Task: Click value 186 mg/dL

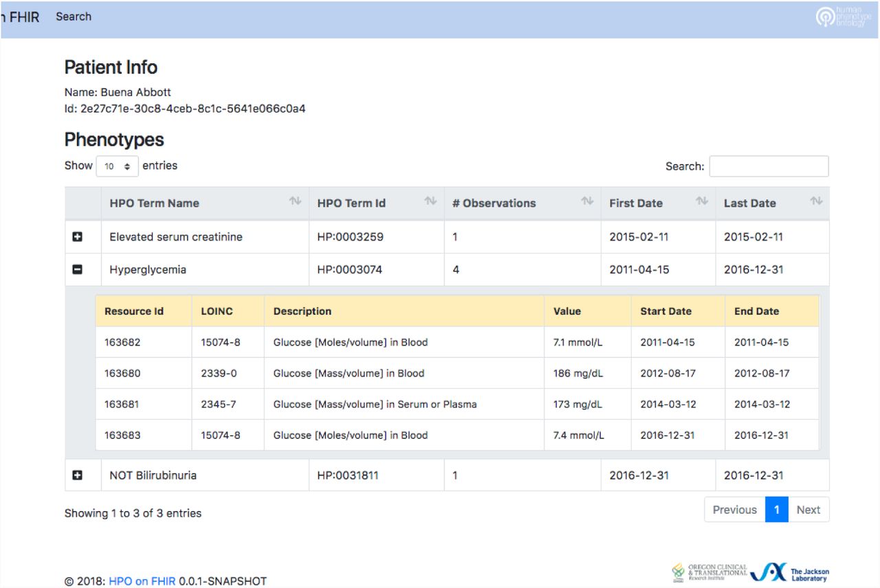Action: click(577, 374)
